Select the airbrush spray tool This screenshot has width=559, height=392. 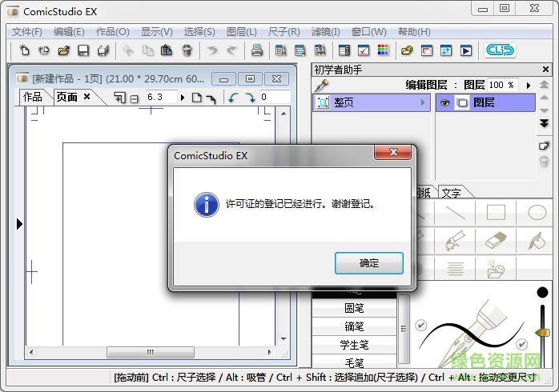(455, 240)
